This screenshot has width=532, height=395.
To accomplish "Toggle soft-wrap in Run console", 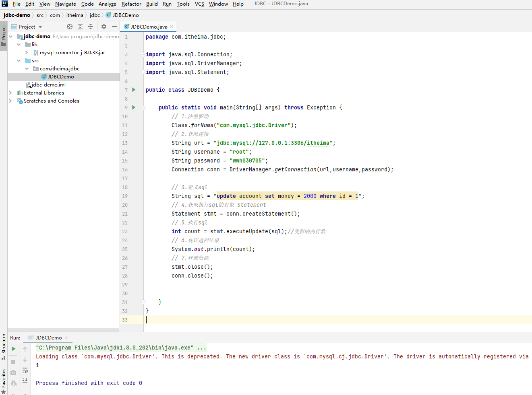I will [x=25, y=370].
